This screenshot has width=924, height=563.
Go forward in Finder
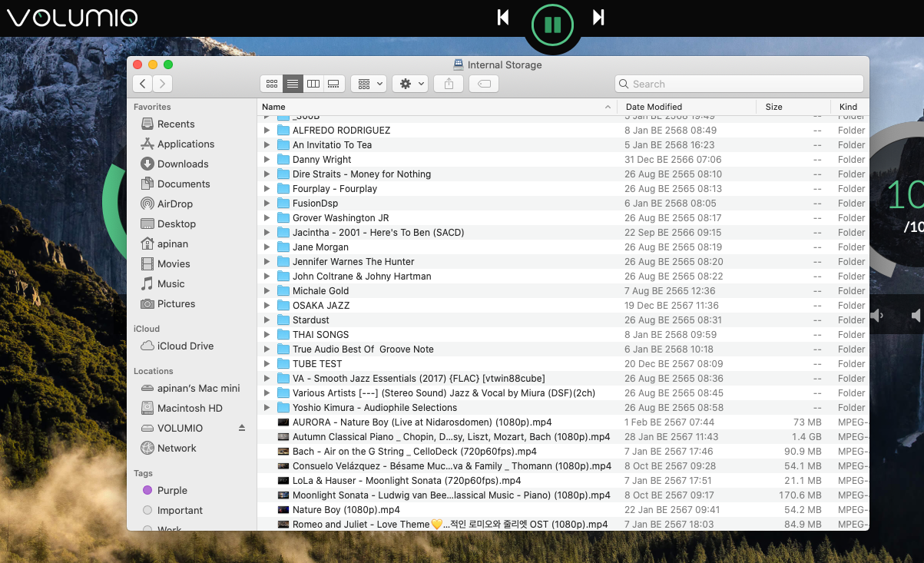click(162, 84)
